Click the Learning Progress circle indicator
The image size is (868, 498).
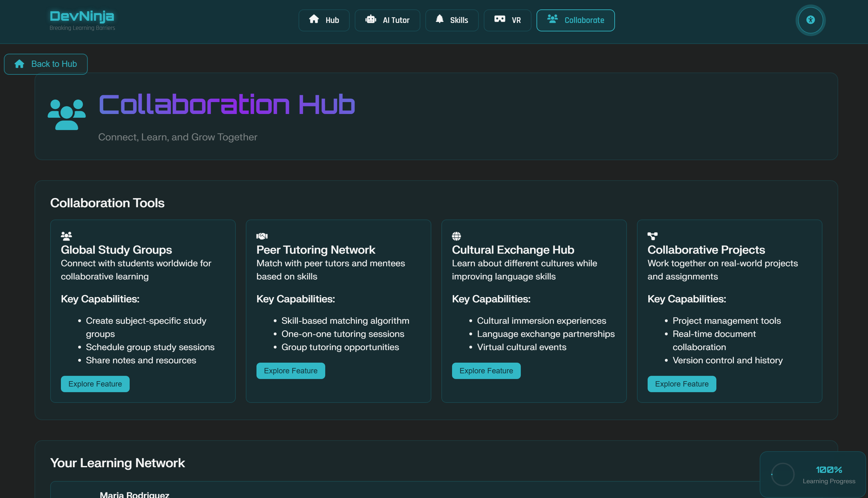pyautogui.click(x=783, y=474)
